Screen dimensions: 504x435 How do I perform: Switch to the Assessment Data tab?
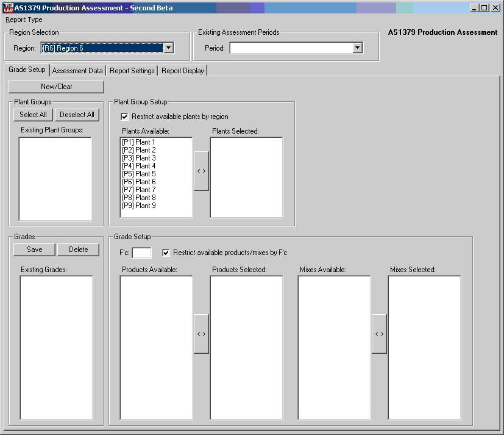pyautogui.click(x=77, y=71)
